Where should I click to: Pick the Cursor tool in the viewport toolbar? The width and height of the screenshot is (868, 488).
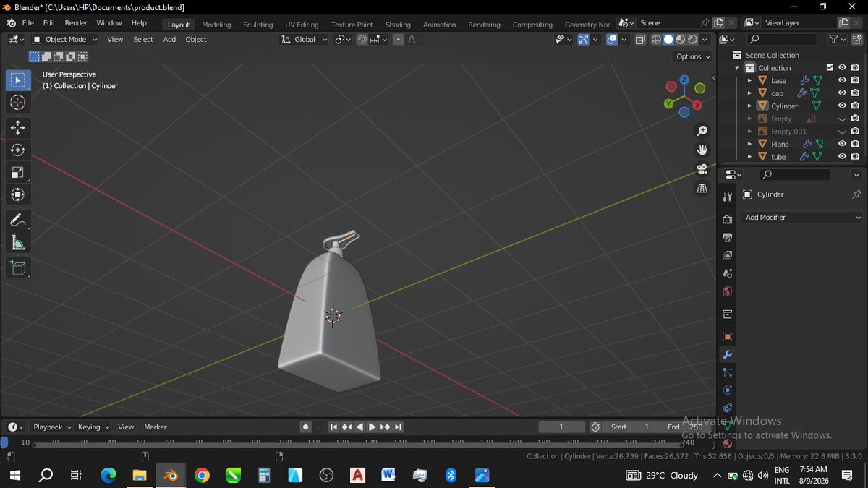(x=18, y=103)
